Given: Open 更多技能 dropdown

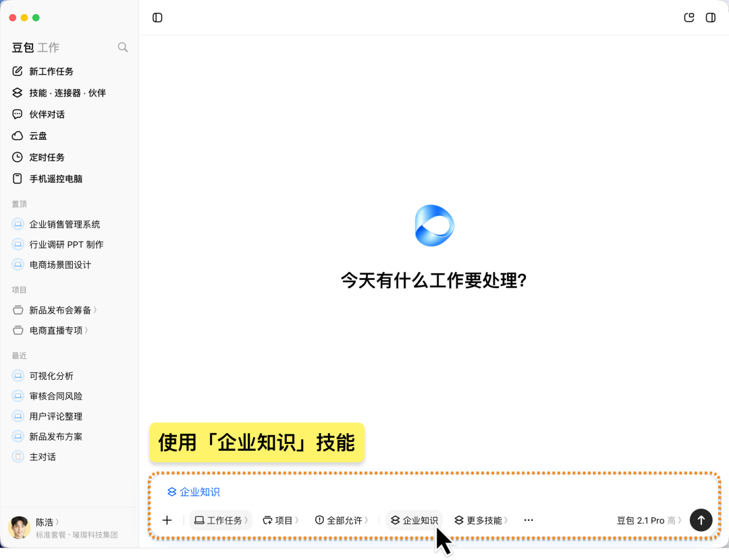Looking at the screenshot, I should tap(481, 520).
